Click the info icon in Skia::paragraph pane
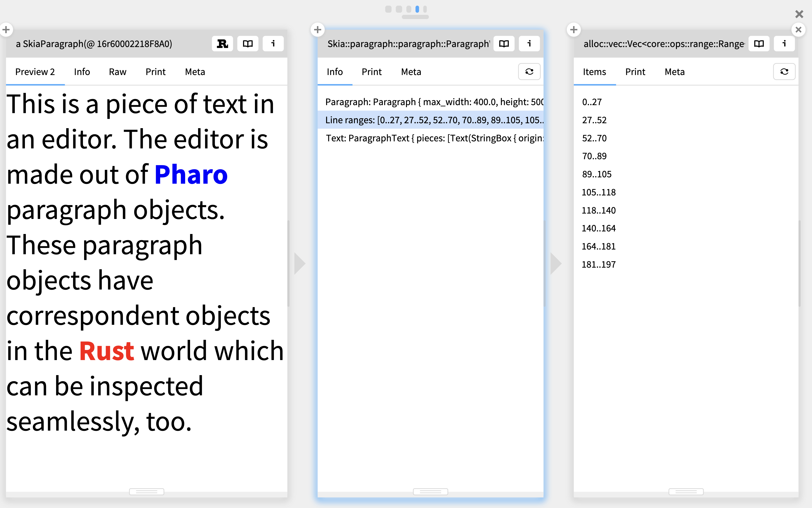812x508 pixels. click(x=529, y=44)
